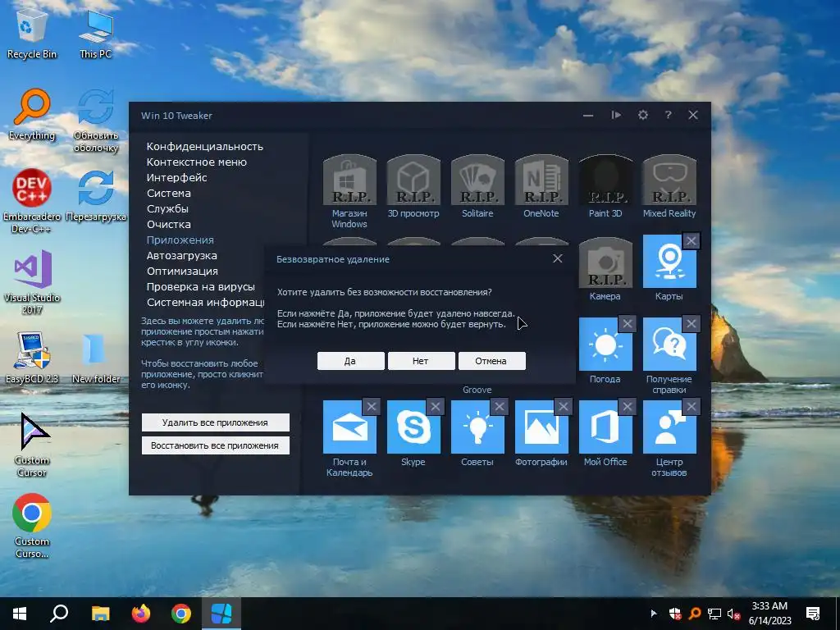Open File Explorer from the taskbar
This screenshot has height=630, width=840.
tap(100, 614)
